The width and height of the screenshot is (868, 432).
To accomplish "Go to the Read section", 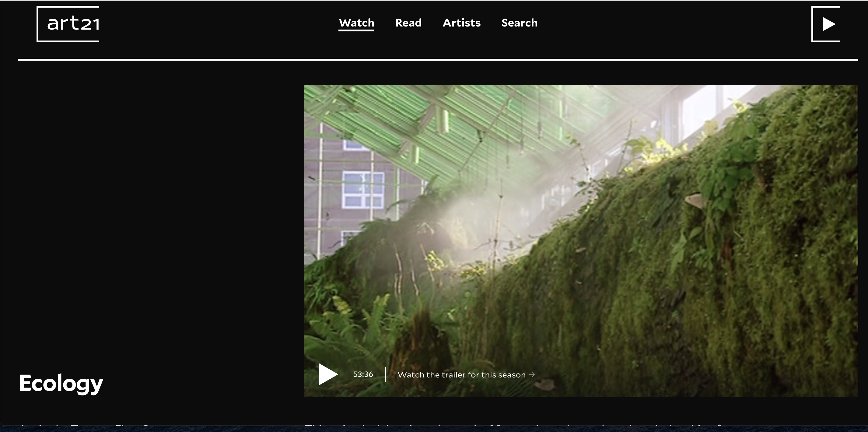I will tap(408, 23).
